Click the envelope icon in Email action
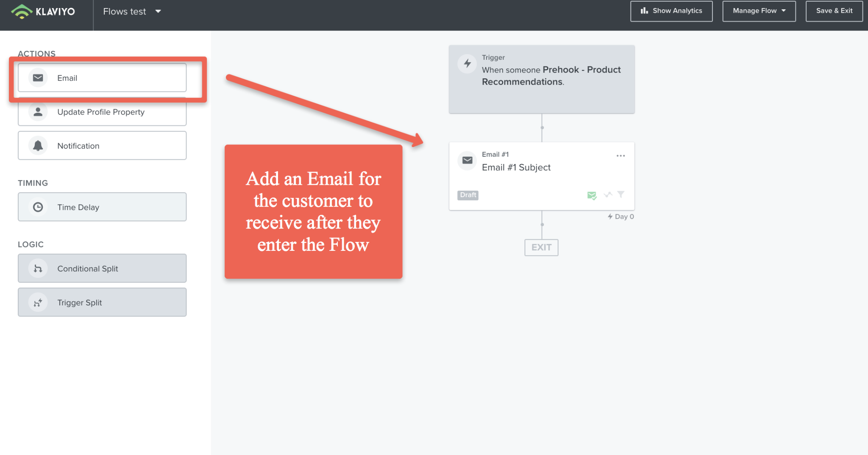Viewport: 868px width, 455px height. 38,78
